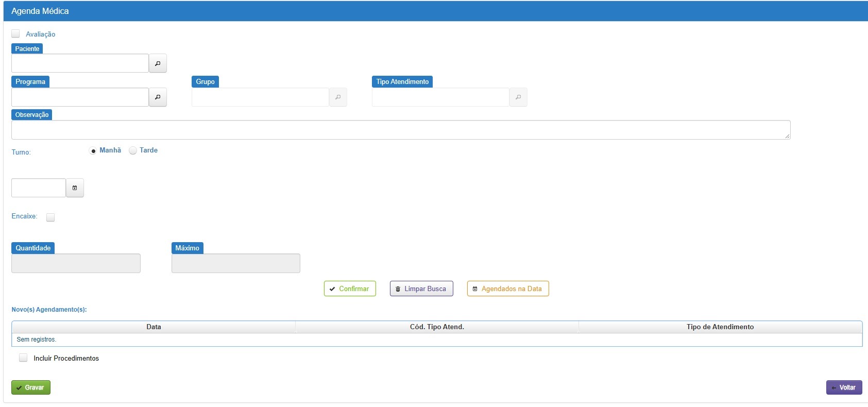Click the Grupo search magnifier icon
The height and width of the screenshot is (407, 868).
(x=338, y=97)
